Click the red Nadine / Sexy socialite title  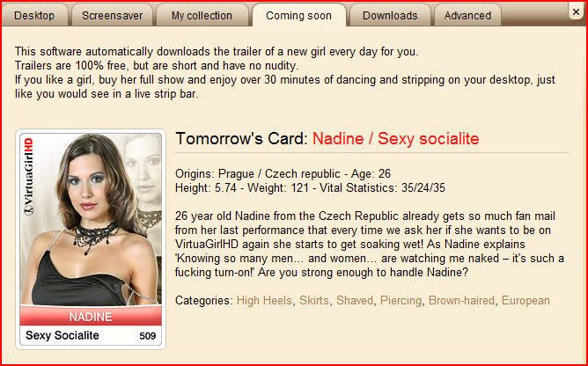(x=395, y=139)
